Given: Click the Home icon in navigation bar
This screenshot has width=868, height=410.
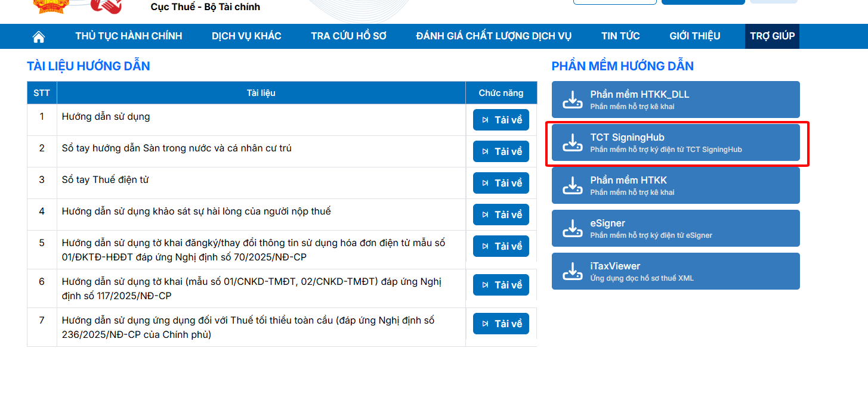Looking at the screenshot, I should [x=39, y=37].
